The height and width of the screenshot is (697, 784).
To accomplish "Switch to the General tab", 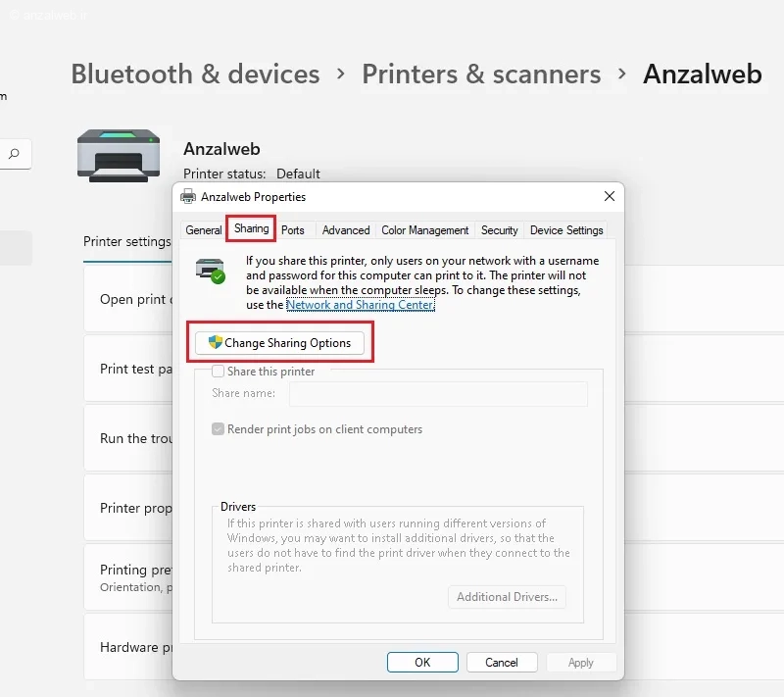I will [x=204, y=230].
